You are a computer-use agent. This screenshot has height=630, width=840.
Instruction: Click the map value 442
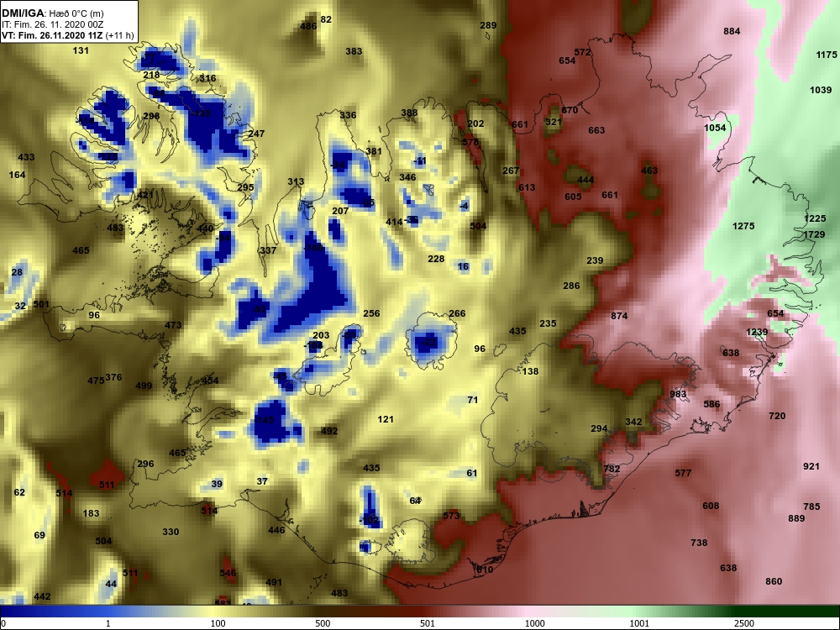42,596
